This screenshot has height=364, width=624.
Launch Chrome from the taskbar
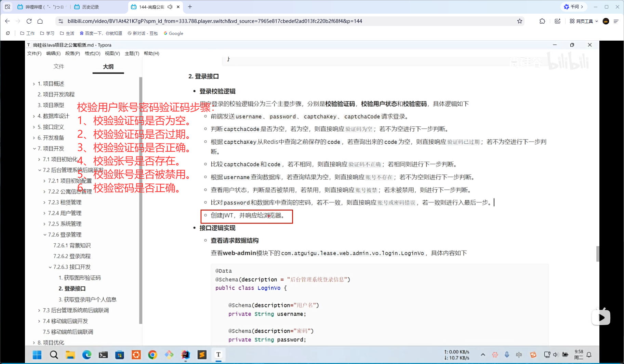click(152, 355)
